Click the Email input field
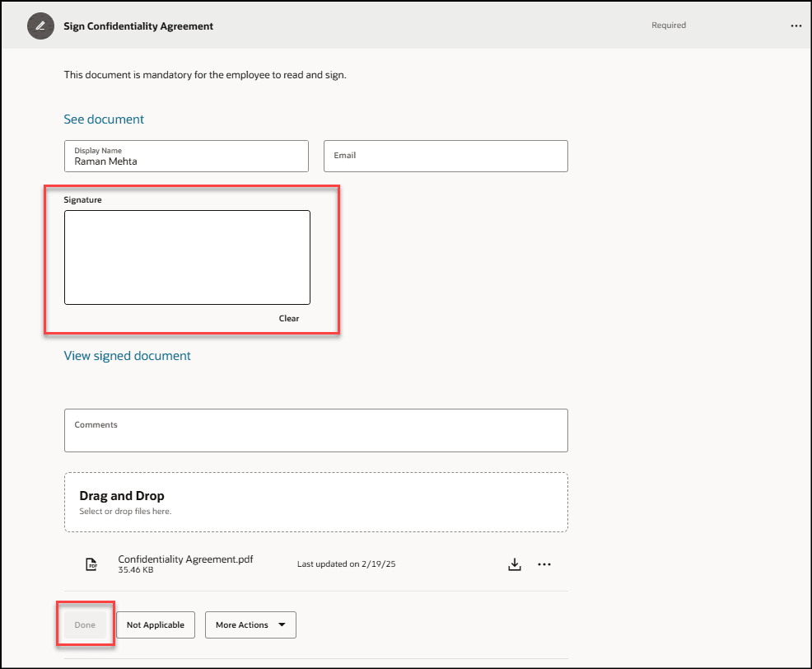 click(446, 156)
